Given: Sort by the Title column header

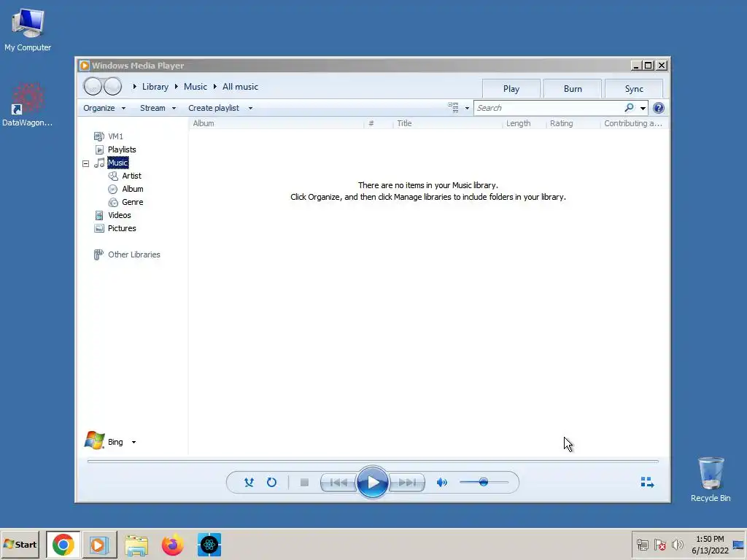Looking at the screenshot, I should (x=448, y=123).
